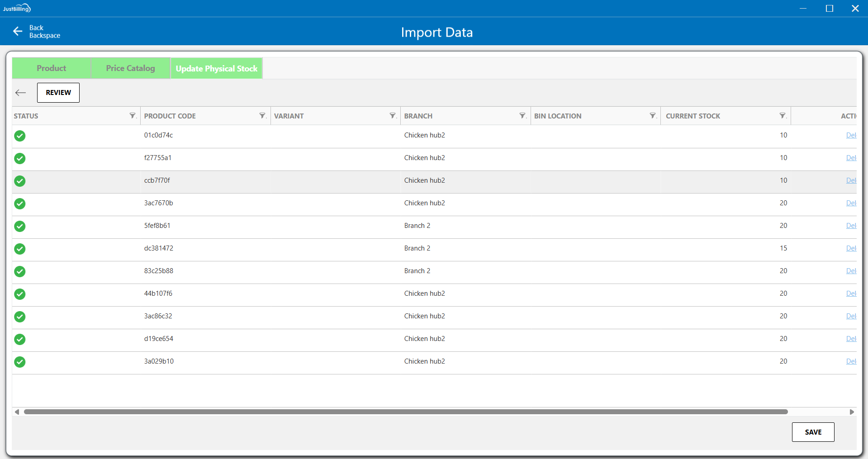The height and width of the screenshot is (459, 868).
Task: Open the filter for the VARIANT column
Action: 393,116
